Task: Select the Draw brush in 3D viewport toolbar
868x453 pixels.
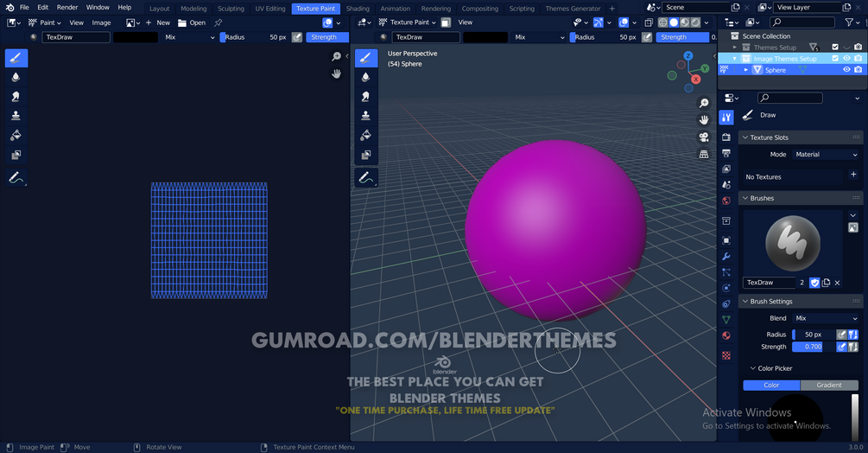Action: click(366, 58)
